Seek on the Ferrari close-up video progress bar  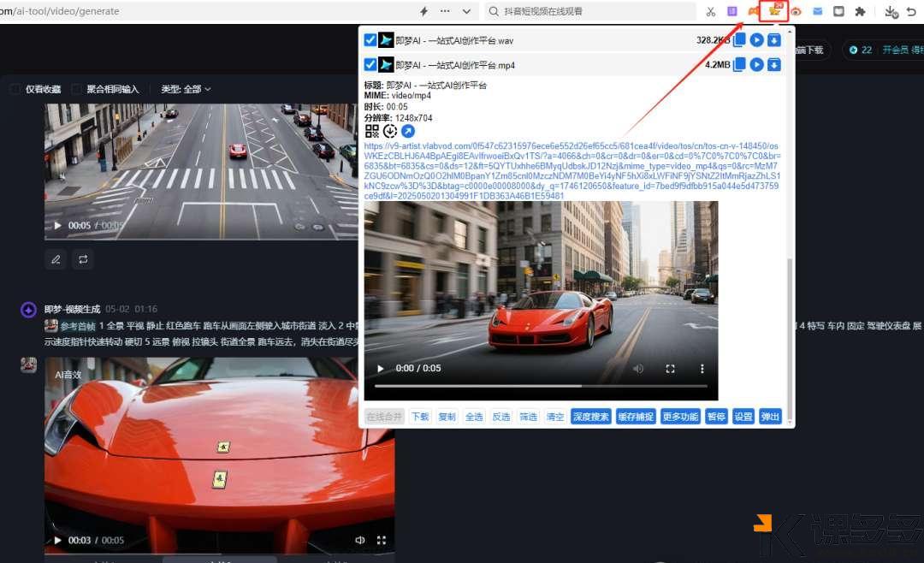(219, 554)
